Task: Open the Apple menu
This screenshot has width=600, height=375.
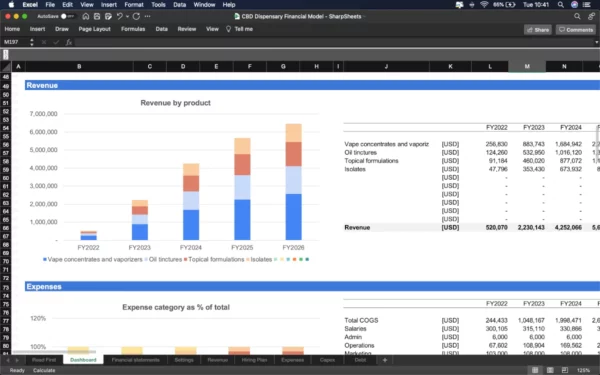Action: click(x=11, y=5)
